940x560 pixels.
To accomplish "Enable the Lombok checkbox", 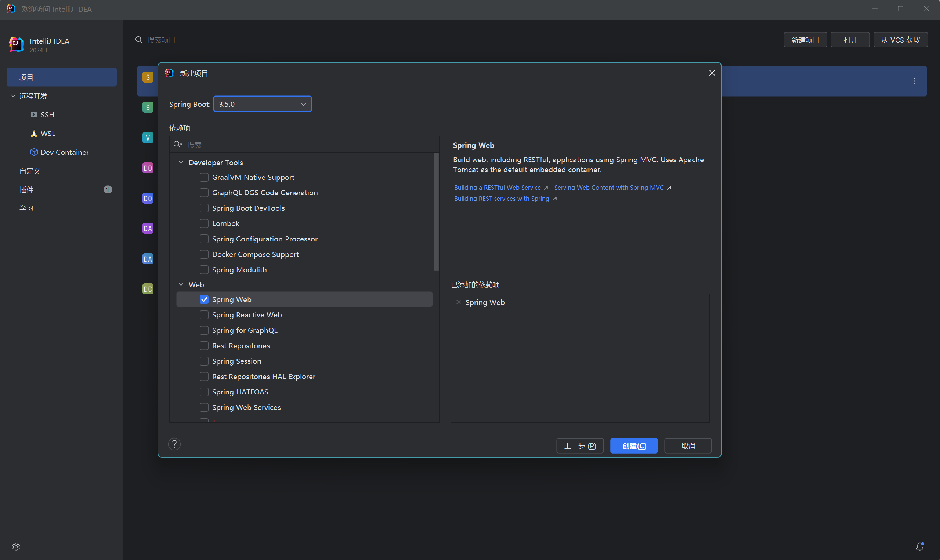I will click(x=204, y=223).
